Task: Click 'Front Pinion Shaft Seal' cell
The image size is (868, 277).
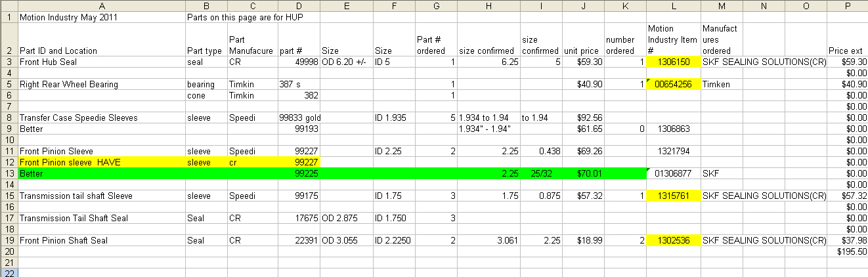Action: pos(100,240)
